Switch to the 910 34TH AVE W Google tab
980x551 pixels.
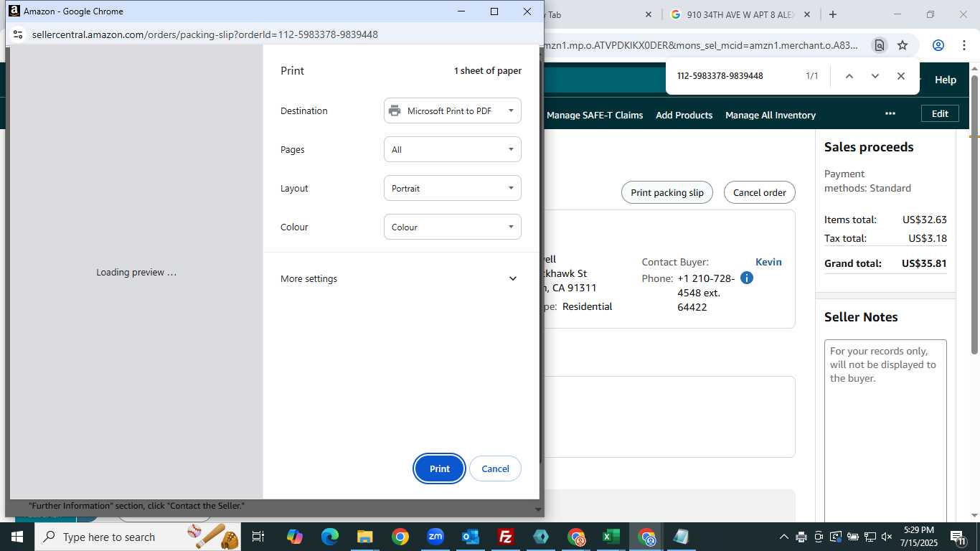point(740,14)
